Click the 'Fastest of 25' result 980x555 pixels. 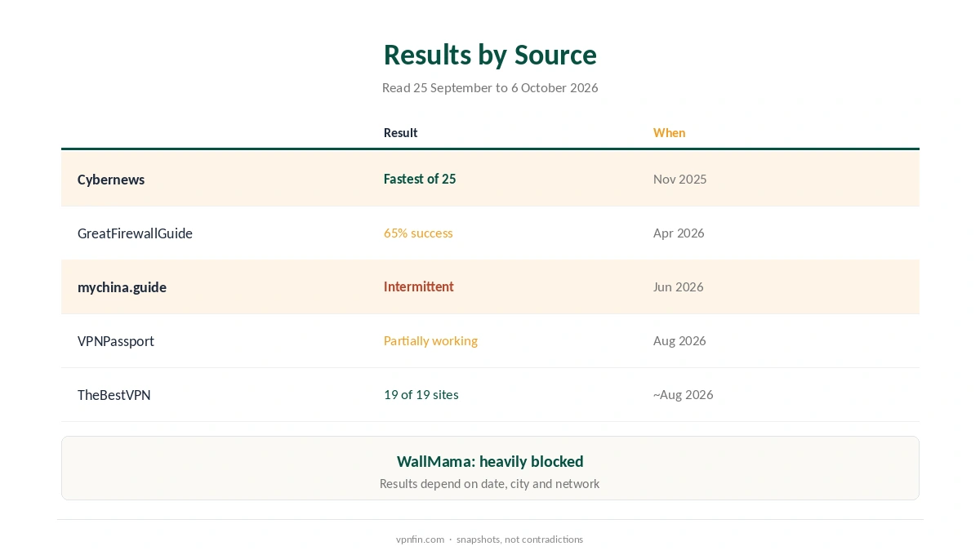click(420, 179)
